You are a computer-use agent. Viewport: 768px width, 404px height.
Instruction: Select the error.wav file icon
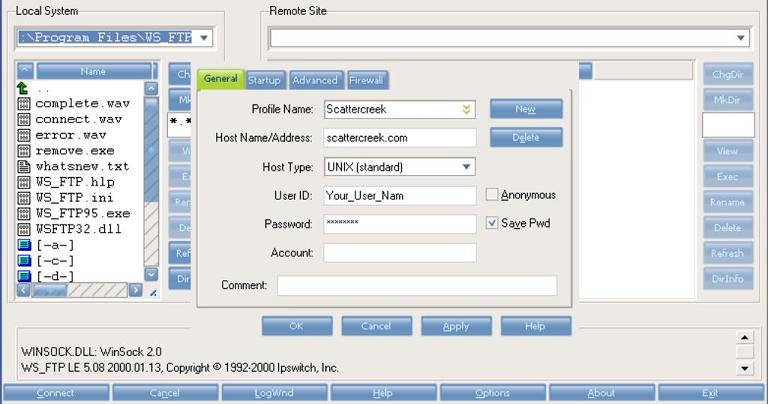(24, 135)
